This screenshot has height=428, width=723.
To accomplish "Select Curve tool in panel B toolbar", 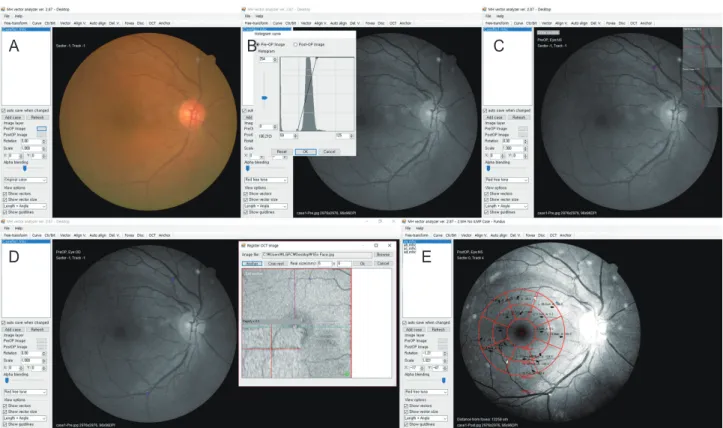I will (x=277, y=23).
